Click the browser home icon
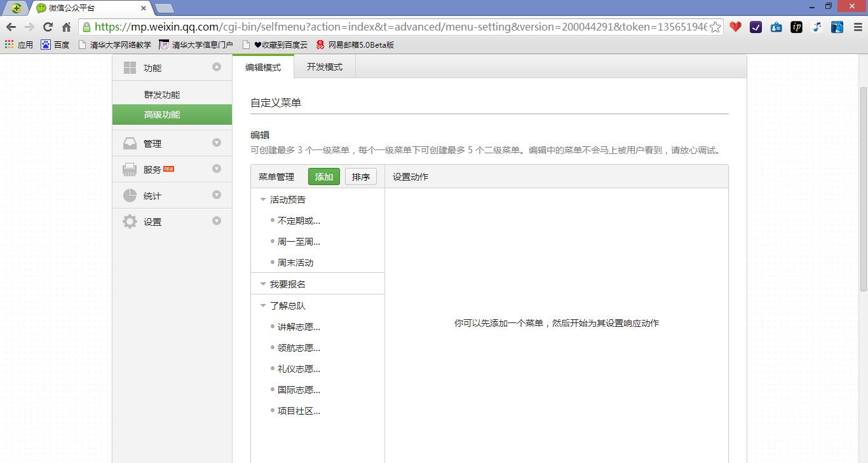 point(65,28)
